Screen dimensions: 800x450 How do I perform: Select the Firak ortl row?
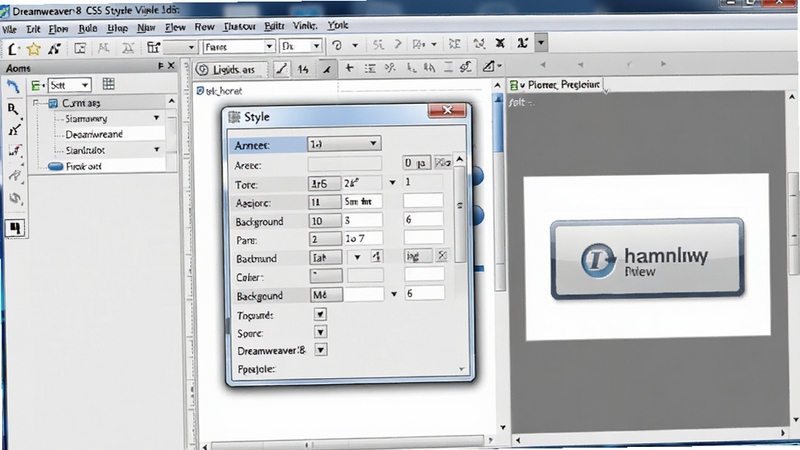tap(106, 166)
